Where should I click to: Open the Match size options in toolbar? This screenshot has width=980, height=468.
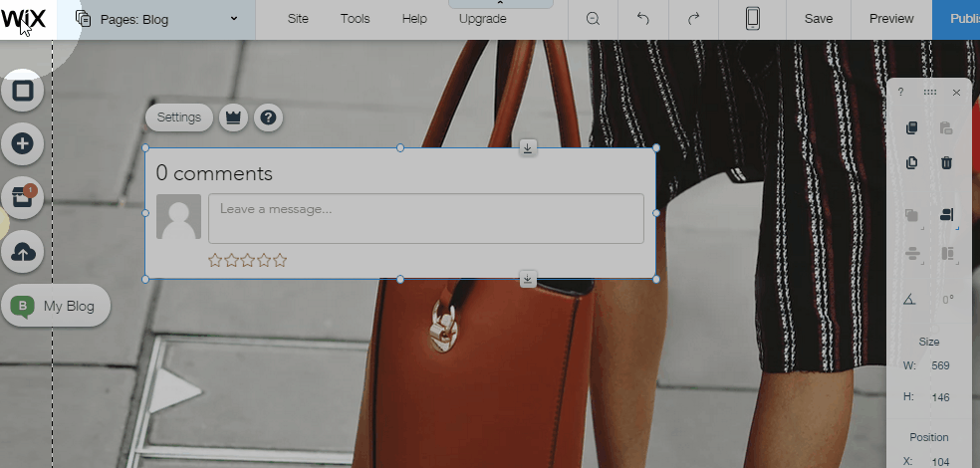coord(946,254)
